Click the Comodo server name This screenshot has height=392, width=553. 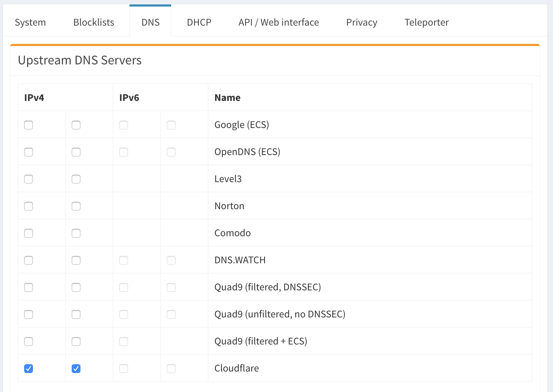click(x=233, y=233)
